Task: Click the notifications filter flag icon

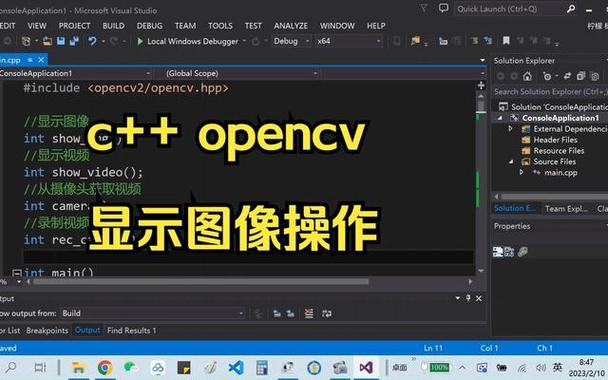Action: [x=424, y=8]
